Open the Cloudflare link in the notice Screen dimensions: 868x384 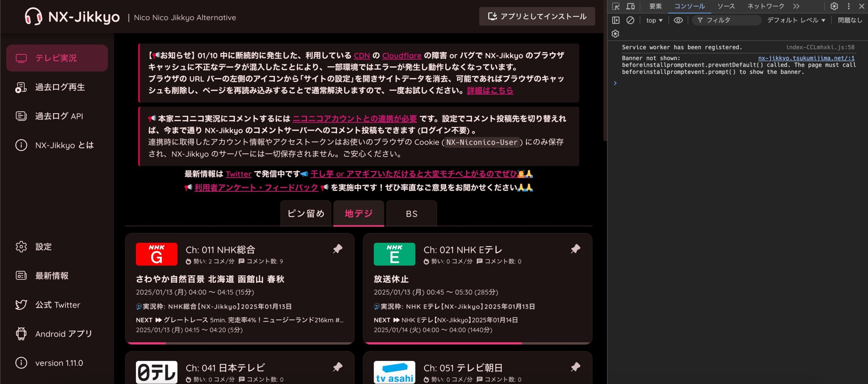(x=402, y=56)
